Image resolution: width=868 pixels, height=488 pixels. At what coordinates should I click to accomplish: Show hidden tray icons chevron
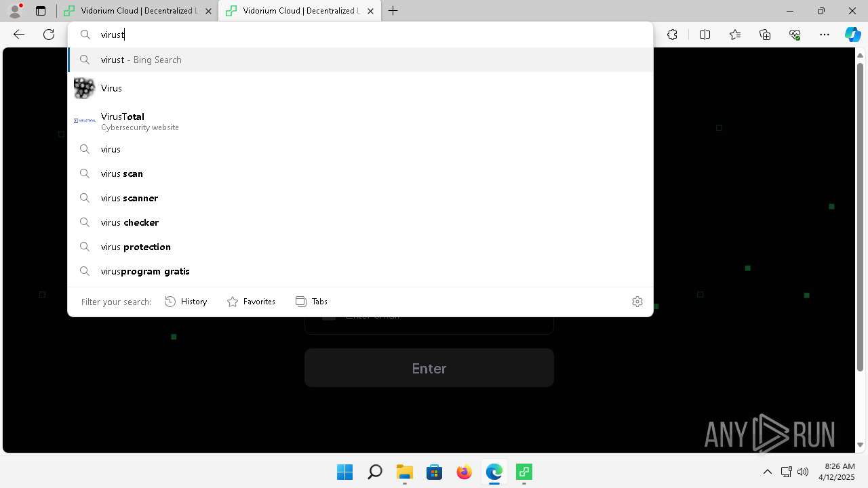click(768, 472)
